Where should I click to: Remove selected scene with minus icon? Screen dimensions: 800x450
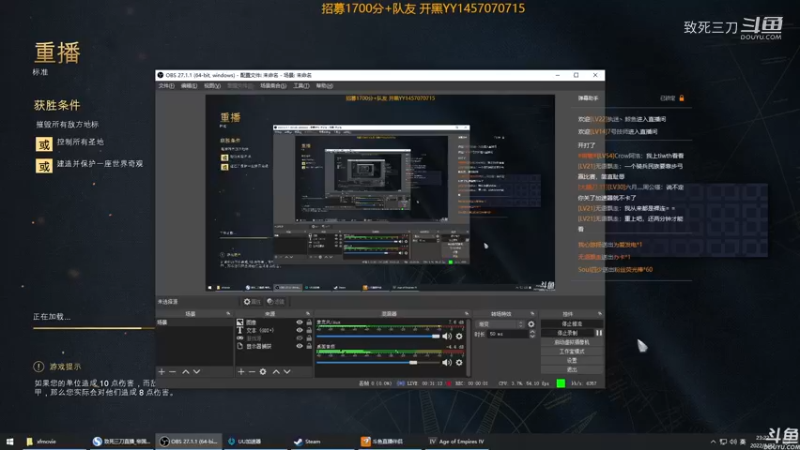tap(172, 372)
